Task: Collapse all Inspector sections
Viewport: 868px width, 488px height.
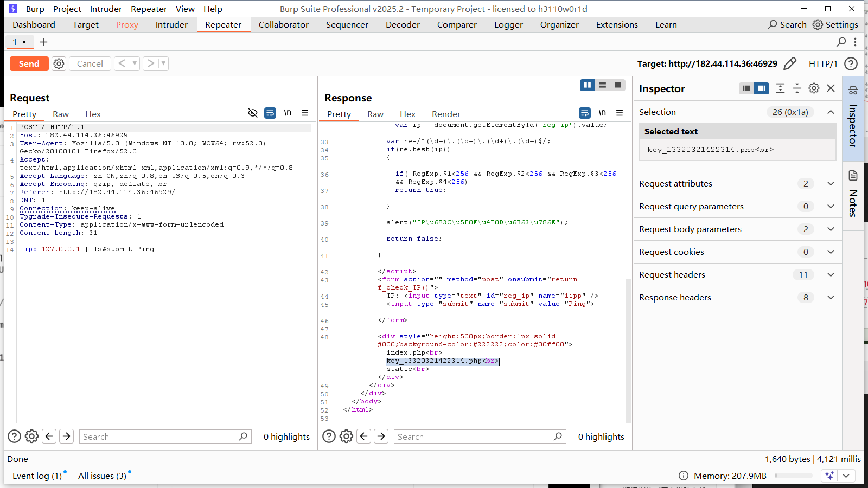Action: tap(797, 88)
